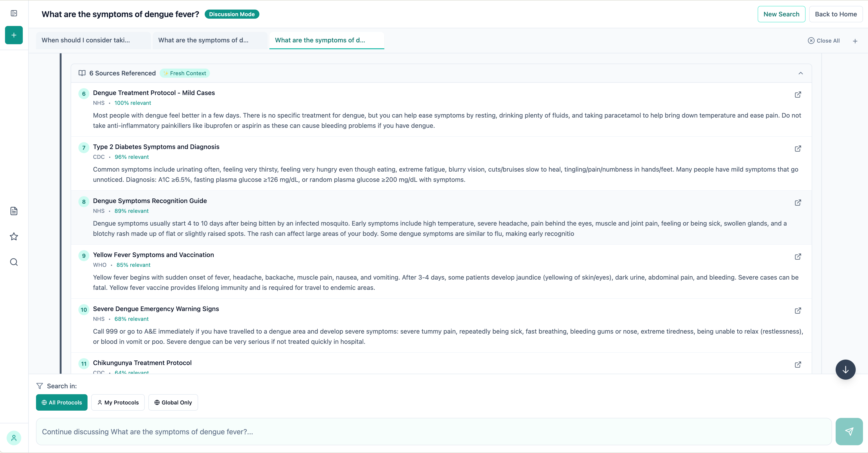Collapse the 6 Sources Referenced section
The image size is (868, 453).
tap(801, 73)
